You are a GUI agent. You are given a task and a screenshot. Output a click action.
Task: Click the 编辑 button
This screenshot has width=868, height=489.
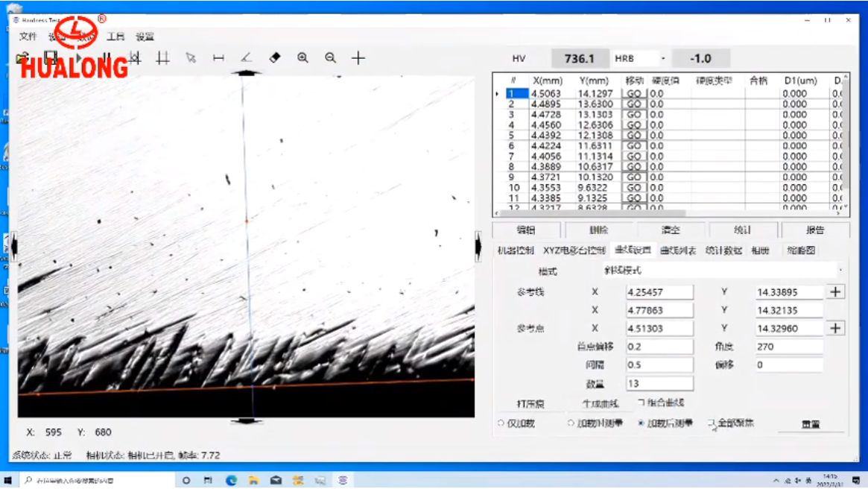tap(526, 230)
